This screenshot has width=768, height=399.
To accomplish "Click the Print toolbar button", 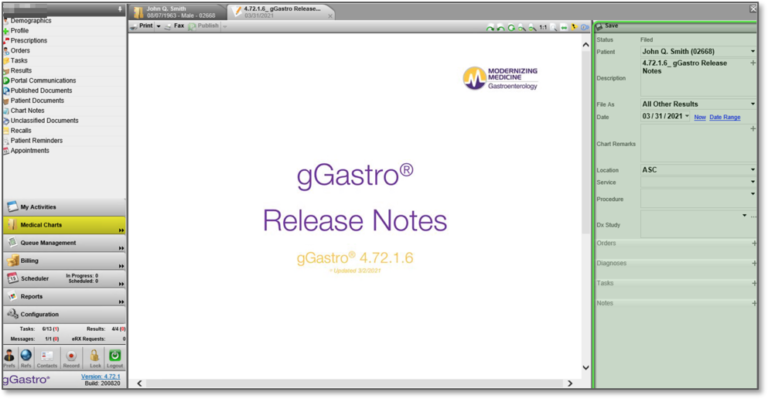I will [142, 26].
